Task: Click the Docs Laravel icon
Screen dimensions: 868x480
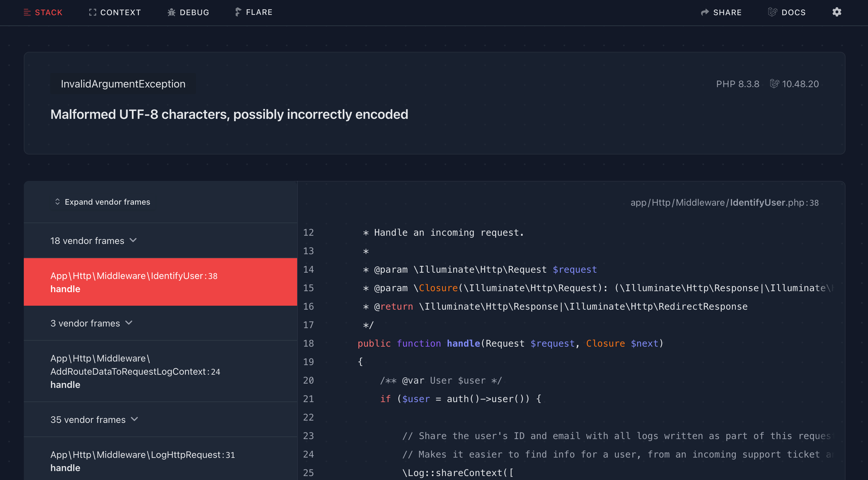Action: [x=772, y=12]
